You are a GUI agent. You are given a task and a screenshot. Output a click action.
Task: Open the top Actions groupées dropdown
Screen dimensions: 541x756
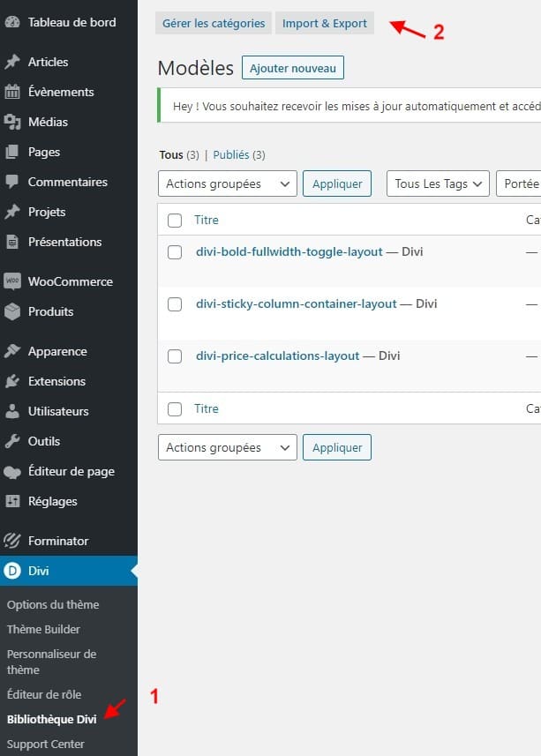coord(227,183)
